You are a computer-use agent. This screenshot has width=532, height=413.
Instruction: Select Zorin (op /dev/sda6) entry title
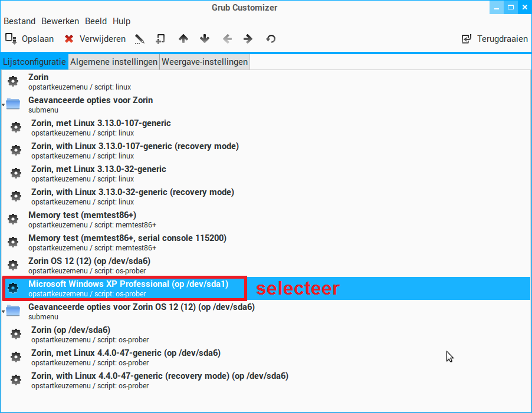[x=71, y=330]
